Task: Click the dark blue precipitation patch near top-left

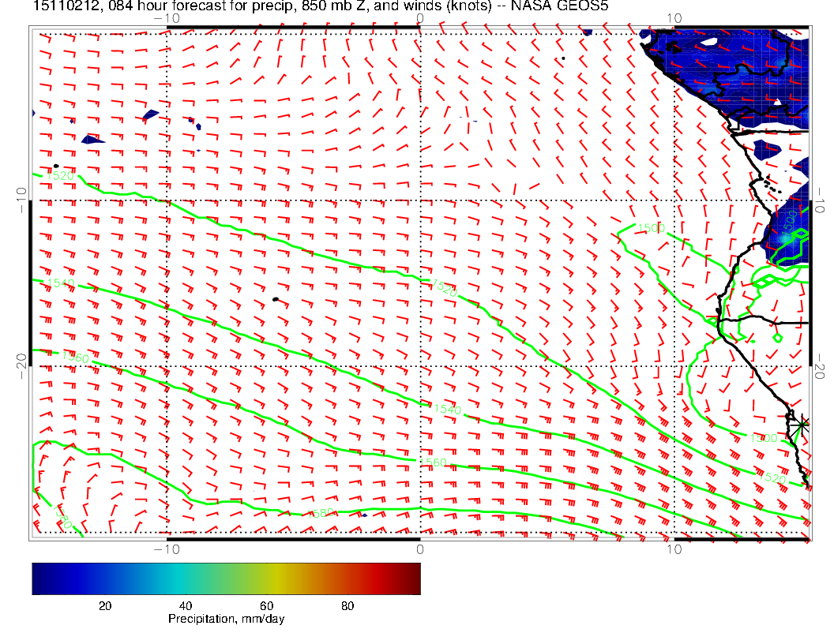Action: 93,140
